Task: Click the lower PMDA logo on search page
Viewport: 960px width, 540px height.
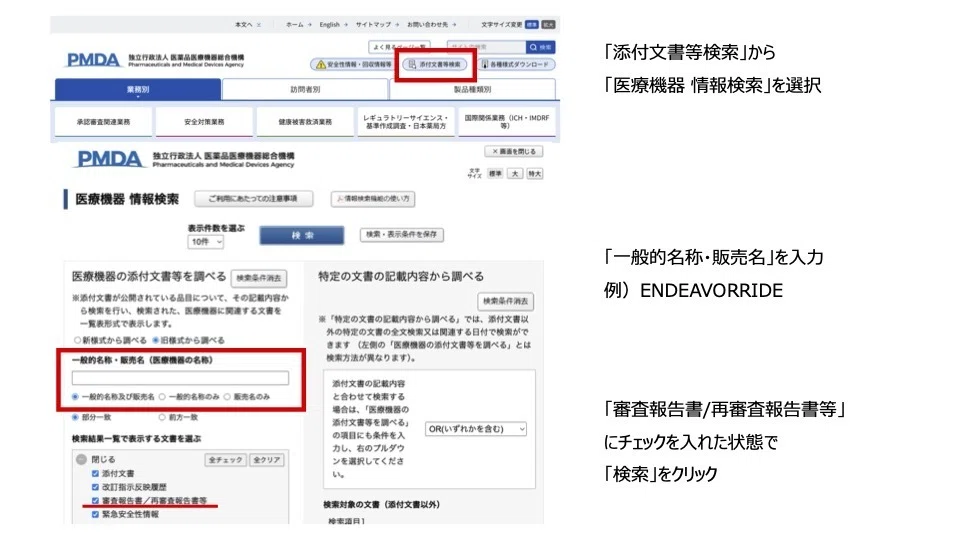Action: 109,159
